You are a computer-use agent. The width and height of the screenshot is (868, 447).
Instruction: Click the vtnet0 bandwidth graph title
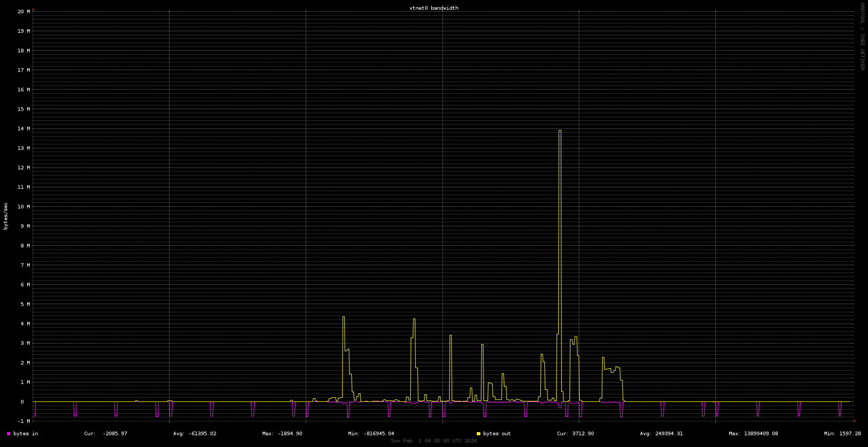(x=434, y=8)
